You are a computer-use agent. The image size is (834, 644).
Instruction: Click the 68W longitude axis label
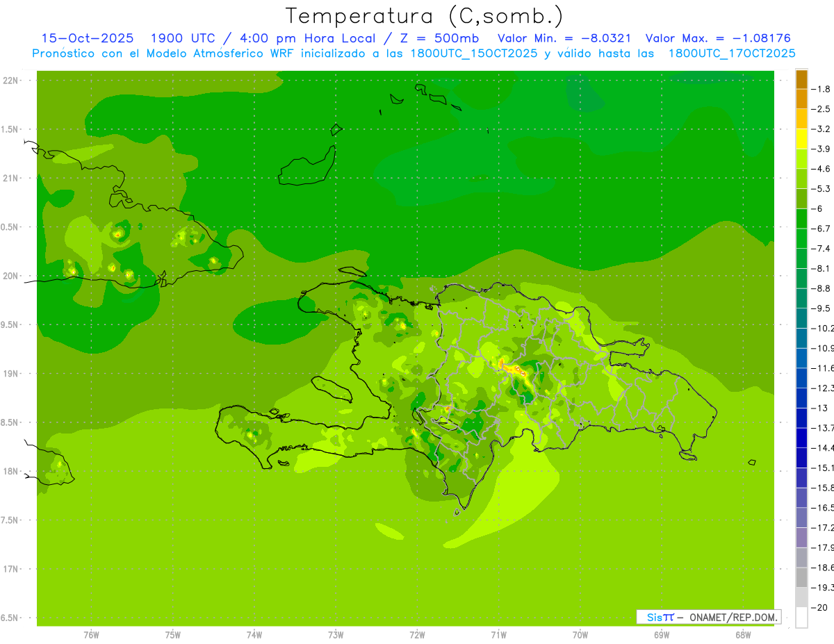tap(742, 634)
